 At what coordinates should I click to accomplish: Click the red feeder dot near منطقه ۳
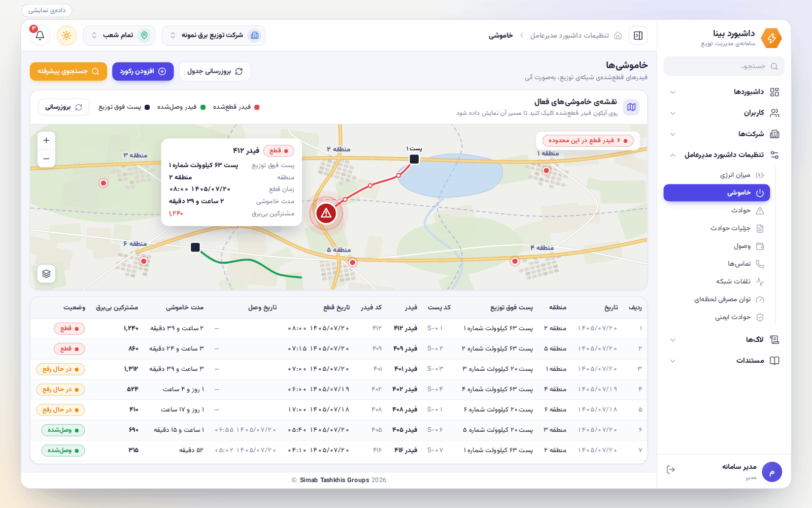104,183
